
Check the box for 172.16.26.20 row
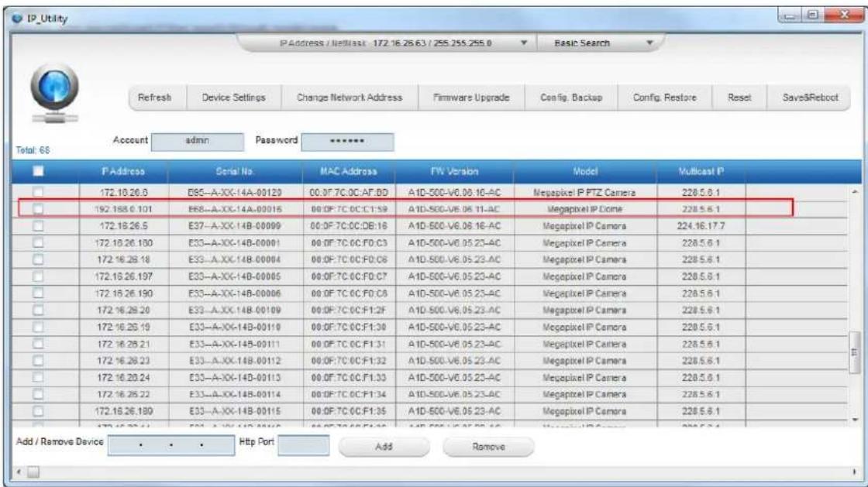(x=38, y=310)
